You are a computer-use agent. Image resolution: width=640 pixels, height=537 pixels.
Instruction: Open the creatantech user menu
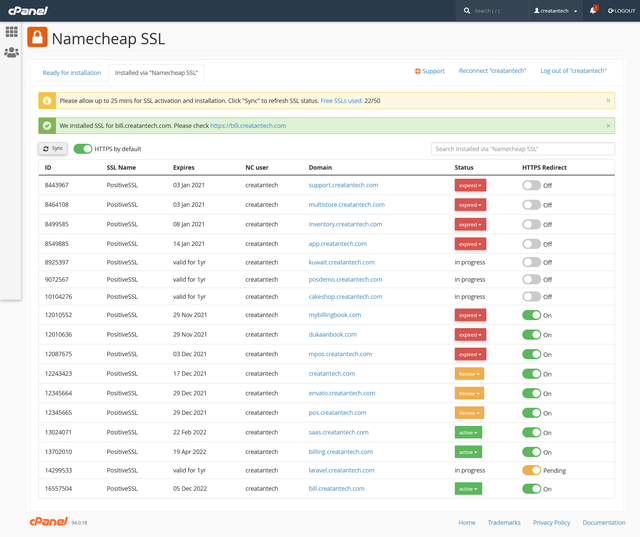click(556, 11)
